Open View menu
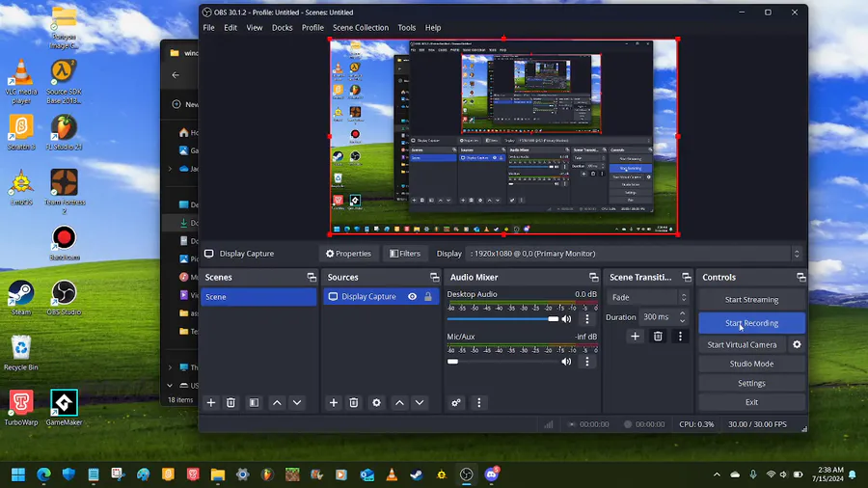The width and height of the screenshot is (868, 488). [x=254, y=28]
